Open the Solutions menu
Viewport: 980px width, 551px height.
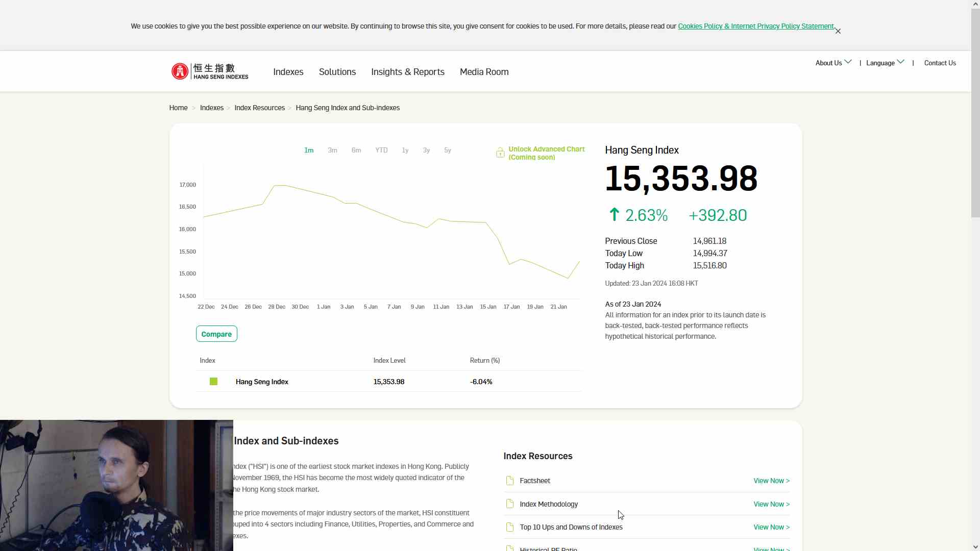coord(337,72)
